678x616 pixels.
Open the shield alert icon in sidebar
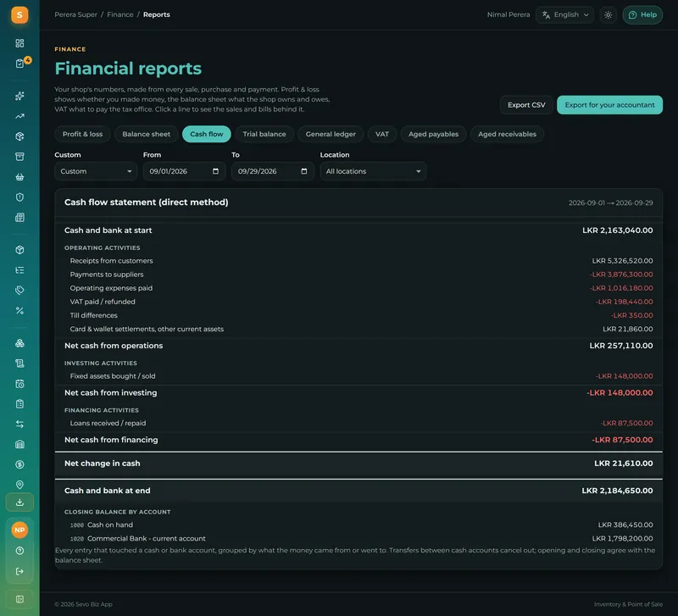(19, 197)
